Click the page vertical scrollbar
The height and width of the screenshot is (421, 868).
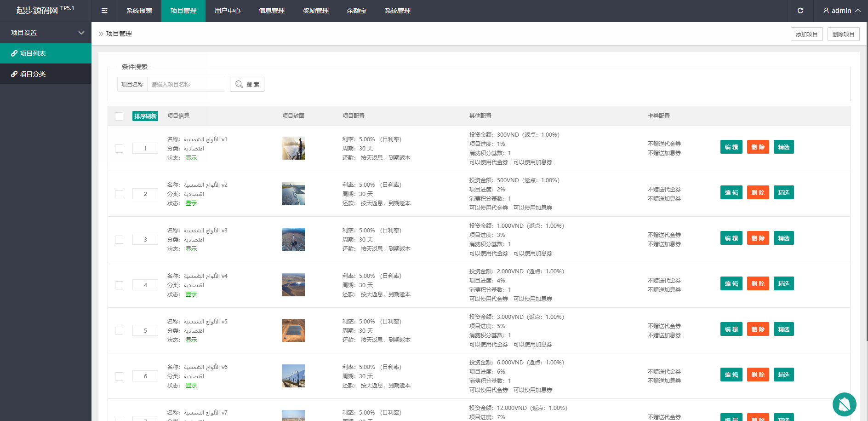coord(867,184)
